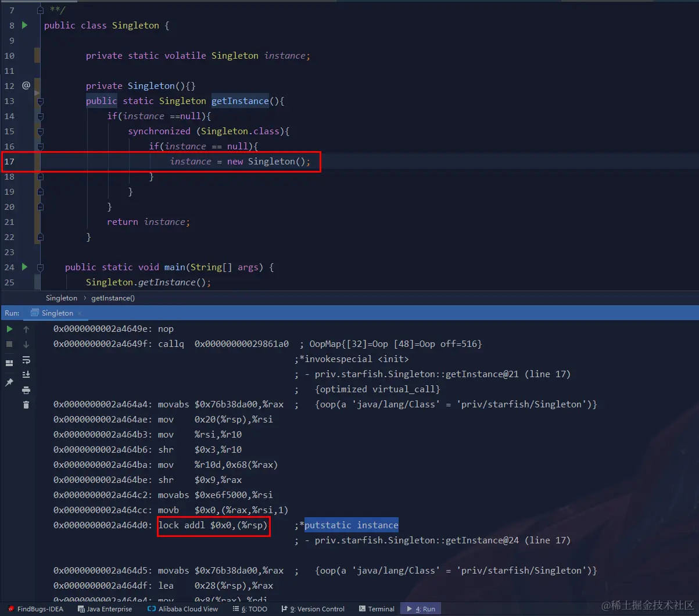Click Singleton in the editor breadcrumb
The width and height of the screenshot is (699, 616).
click(62, 298)
